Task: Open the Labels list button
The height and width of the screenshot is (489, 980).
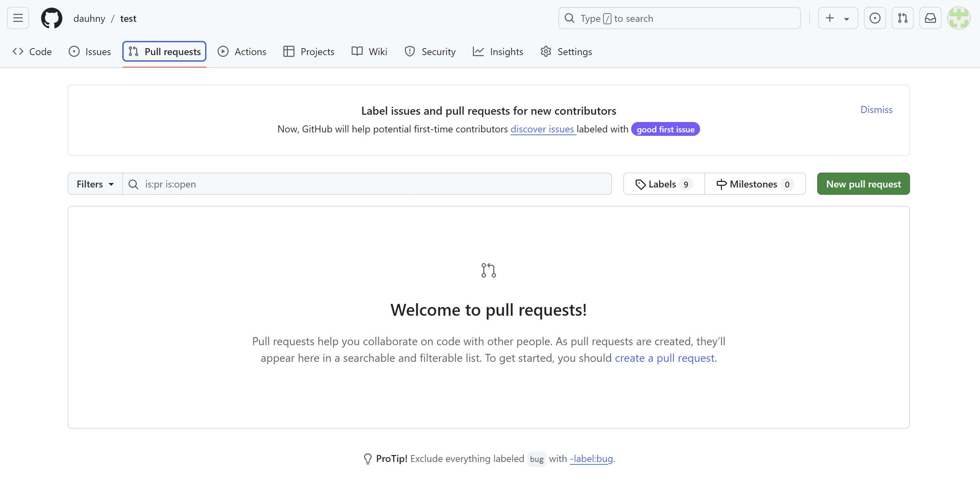Action: [663, 184]
